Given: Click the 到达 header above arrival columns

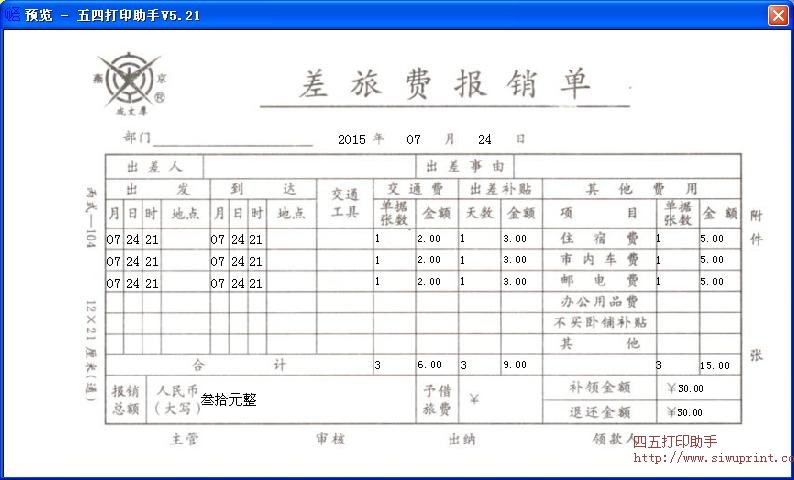Looking at the screenshot, I should coord(263,189).
